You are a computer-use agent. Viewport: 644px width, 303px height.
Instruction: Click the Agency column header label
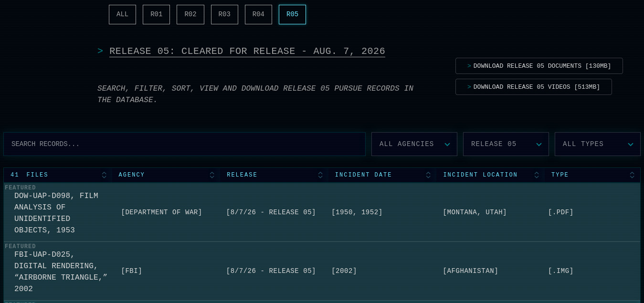point(131,175)
